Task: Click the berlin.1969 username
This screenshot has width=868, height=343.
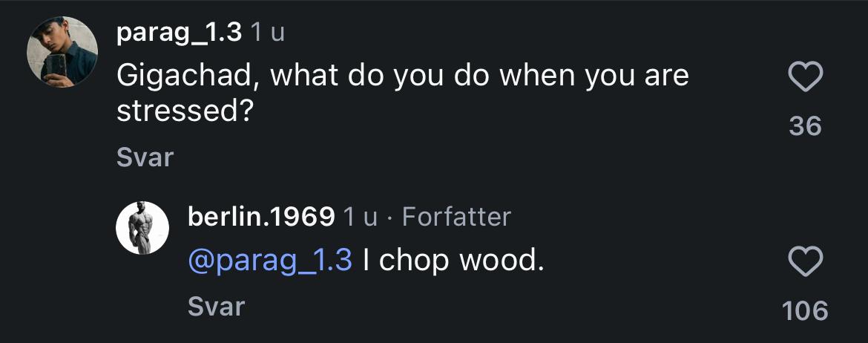Action: point(261,217)
